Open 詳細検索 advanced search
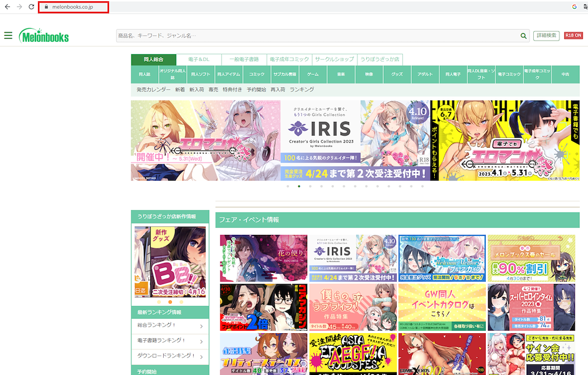 click(x=546, y=36)
